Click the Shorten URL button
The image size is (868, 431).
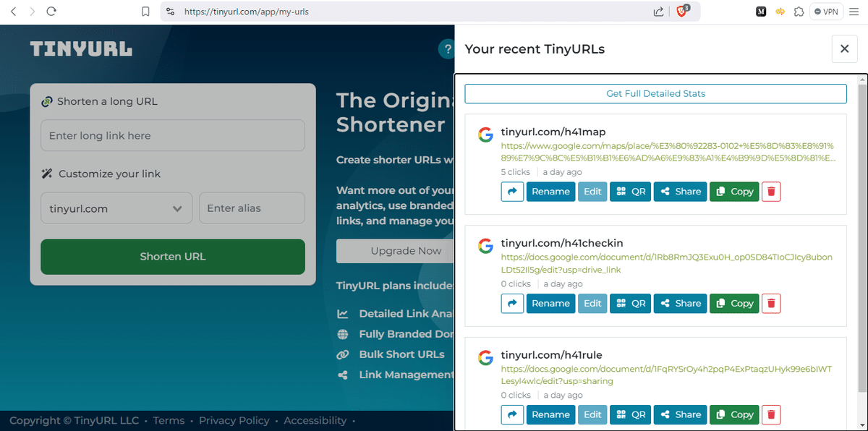[172, 257]
